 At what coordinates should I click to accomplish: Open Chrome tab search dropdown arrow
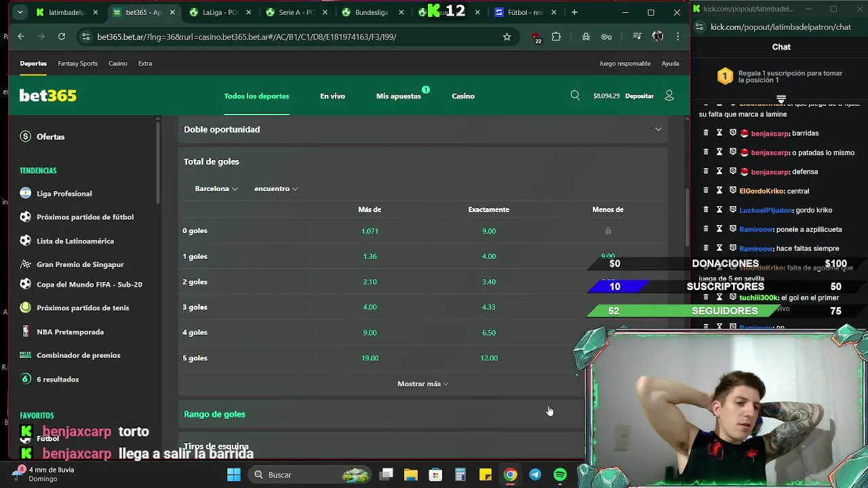click(x=20, y=12)
